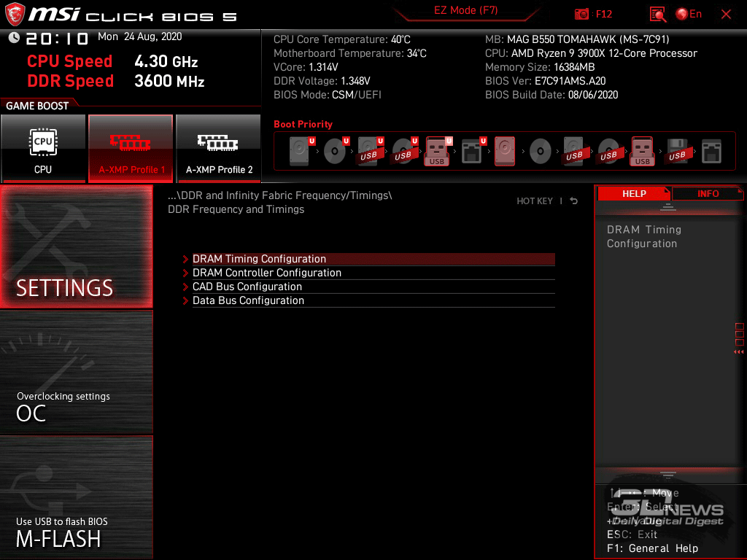Enable A-XMP Profile 2
The image size is (747, 560).
coord(218,148)
